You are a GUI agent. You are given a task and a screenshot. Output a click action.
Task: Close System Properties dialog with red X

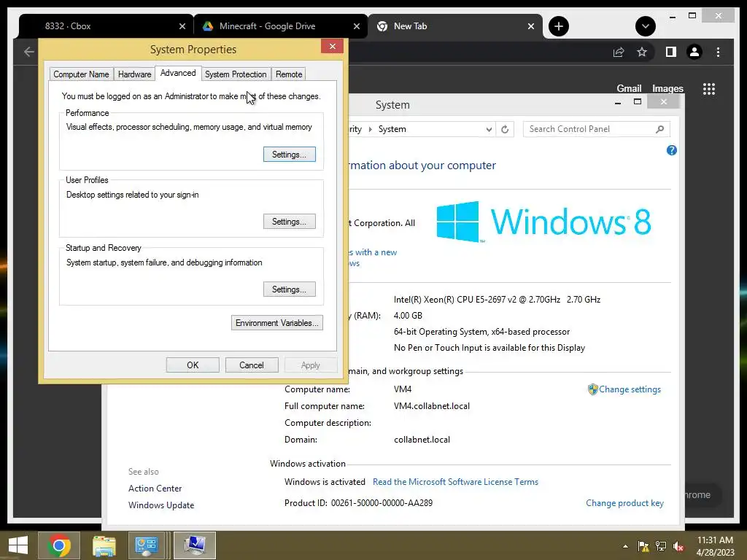tap(333, 46)
